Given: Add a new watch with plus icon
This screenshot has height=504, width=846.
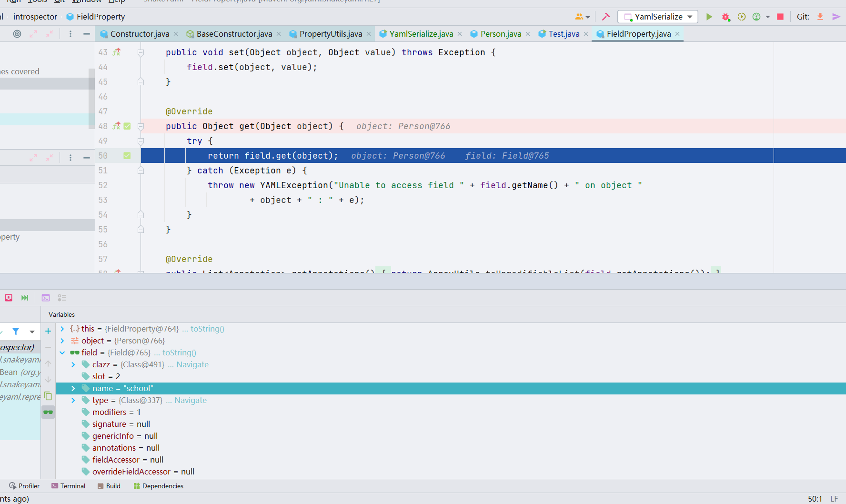Looking at the screenshot, I should tap(48, 331).
